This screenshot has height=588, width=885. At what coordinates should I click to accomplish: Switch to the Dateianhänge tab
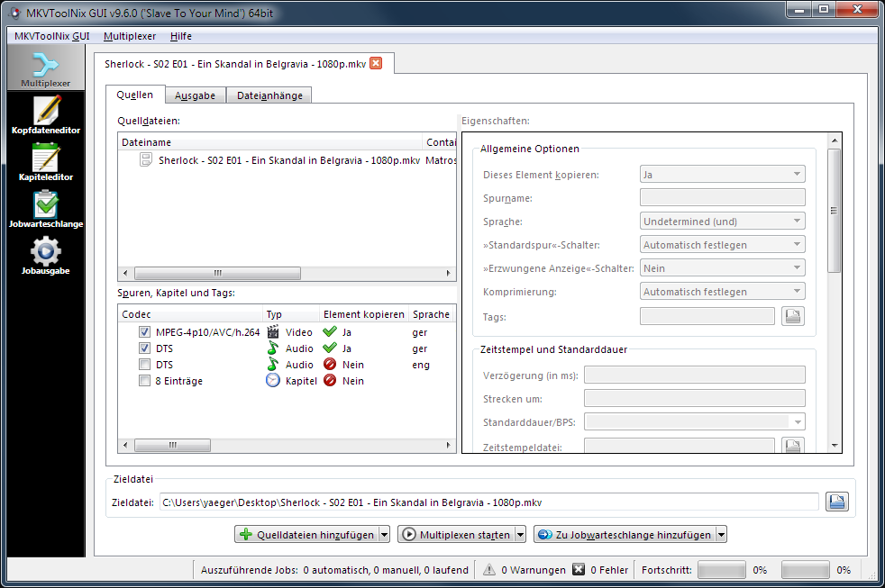tap(269, 95)
